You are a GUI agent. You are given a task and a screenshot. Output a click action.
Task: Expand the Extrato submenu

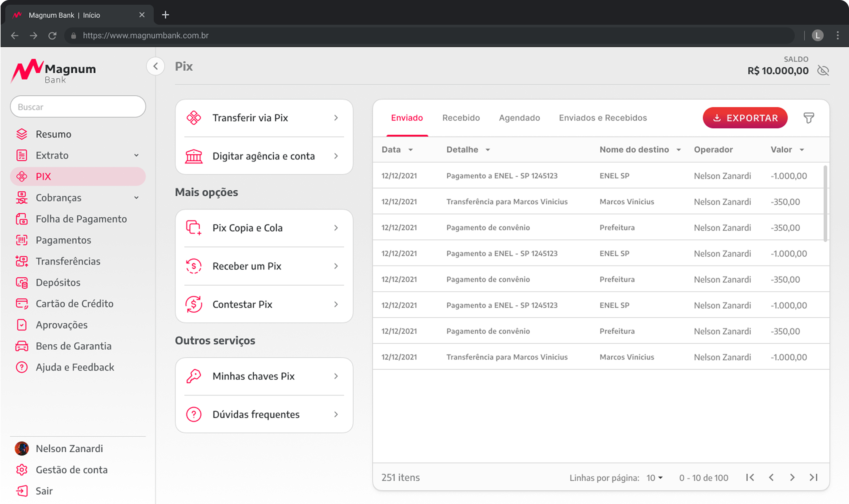point(136,155)
